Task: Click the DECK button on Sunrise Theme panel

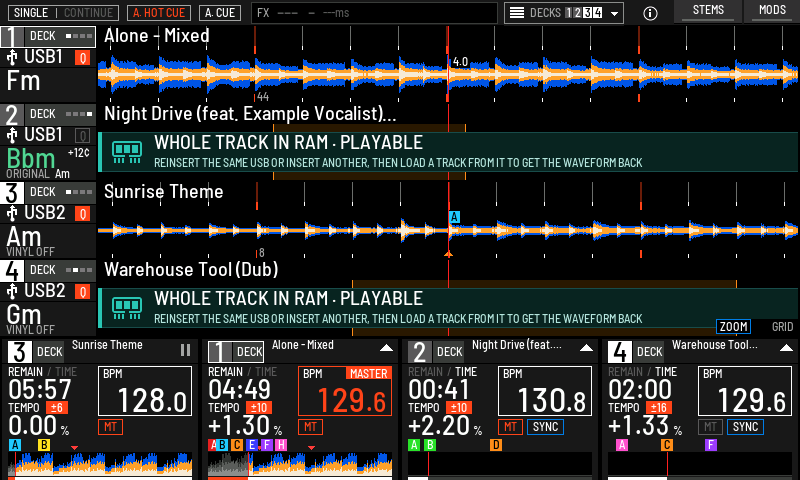Action: click(49, 351)
